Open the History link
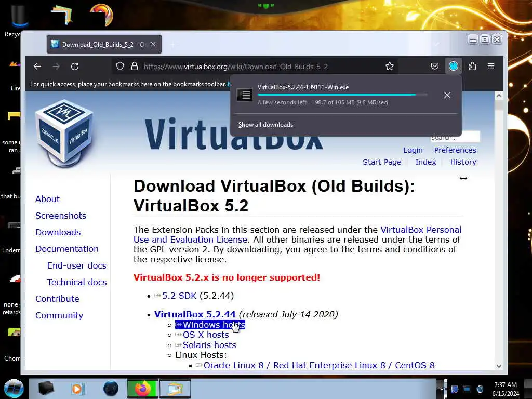The width and height of the screenshot is (532, 399). click(x=463, y=162)
